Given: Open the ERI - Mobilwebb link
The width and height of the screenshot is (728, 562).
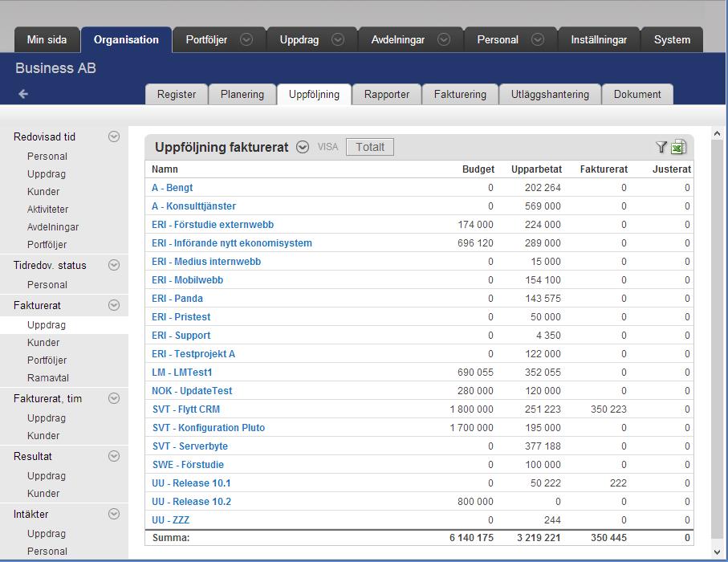Looking at the screenshot, I should click(x=188, y=280).
